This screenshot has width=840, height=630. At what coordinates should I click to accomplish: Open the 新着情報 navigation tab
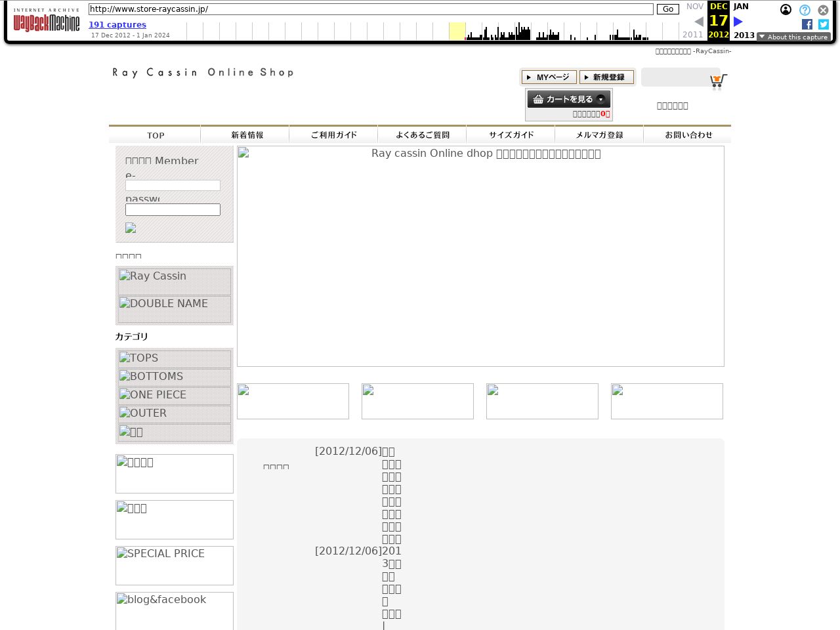coord(245,135)
